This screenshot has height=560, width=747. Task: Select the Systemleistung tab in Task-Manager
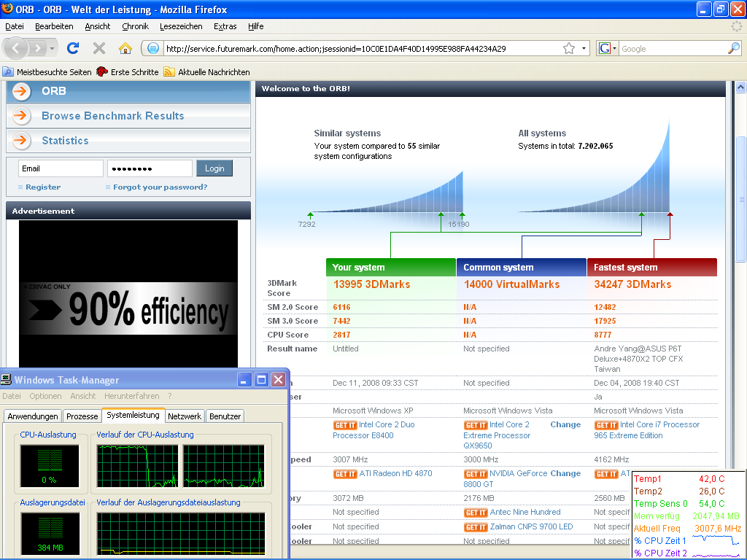[x=133, y=415]
